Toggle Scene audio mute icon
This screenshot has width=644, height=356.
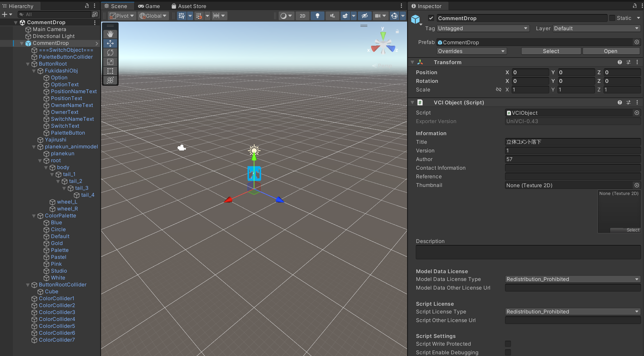[333, 16]
